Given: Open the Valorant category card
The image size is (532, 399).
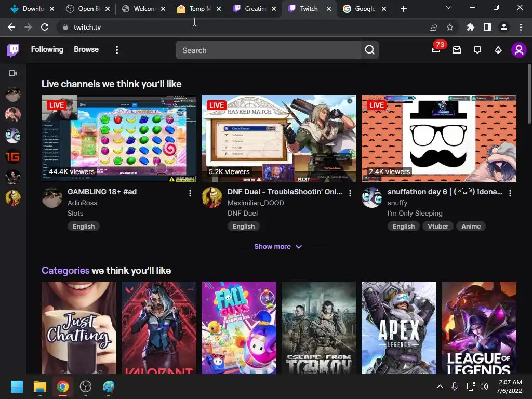Looking at the screenshot, I should tap(159, 328).
